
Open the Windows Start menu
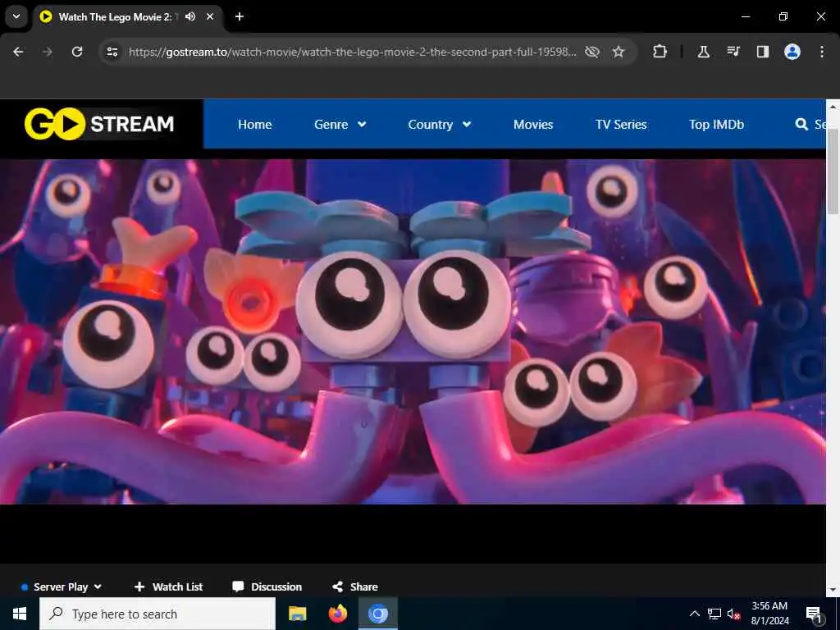point(20,614)
